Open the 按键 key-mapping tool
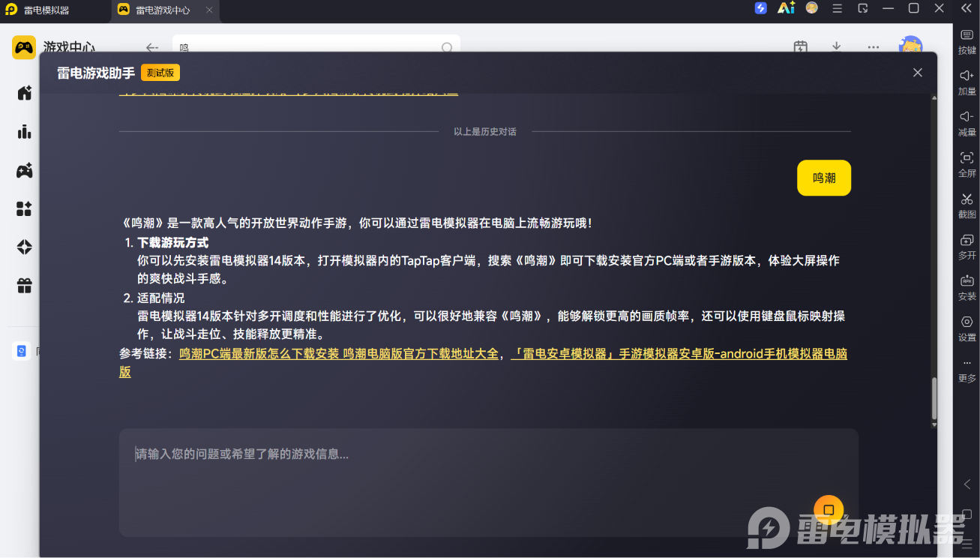980x558 pixels. point(967,40)
